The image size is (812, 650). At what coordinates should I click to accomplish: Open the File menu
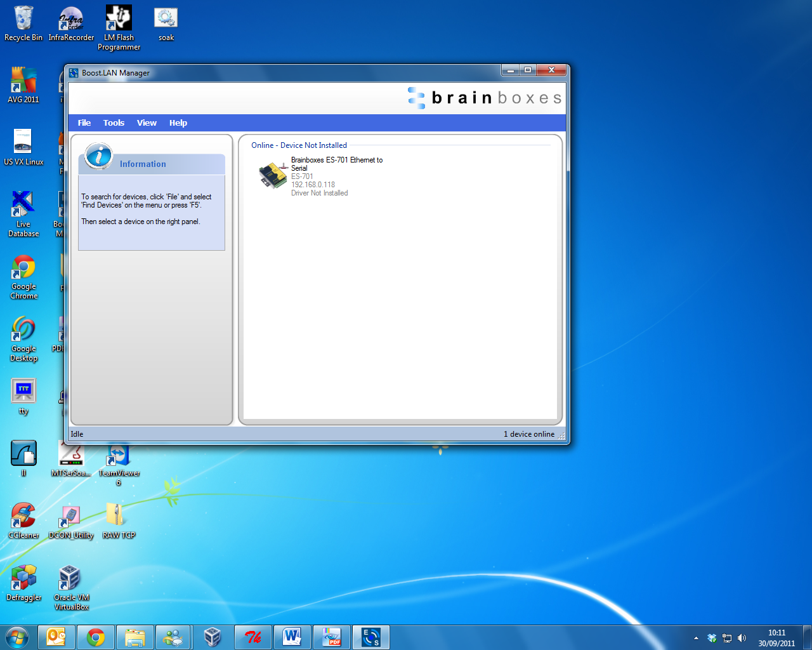pos(84,123)
